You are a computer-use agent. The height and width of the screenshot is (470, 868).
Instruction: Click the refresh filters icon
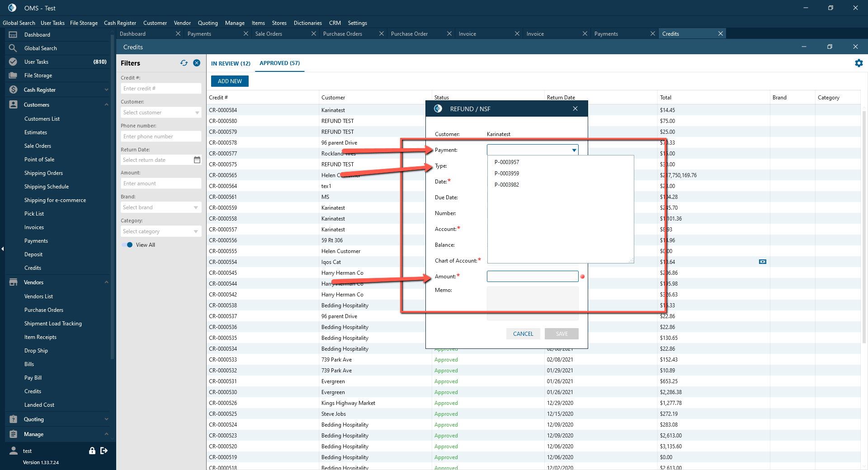tap(184, 63)
